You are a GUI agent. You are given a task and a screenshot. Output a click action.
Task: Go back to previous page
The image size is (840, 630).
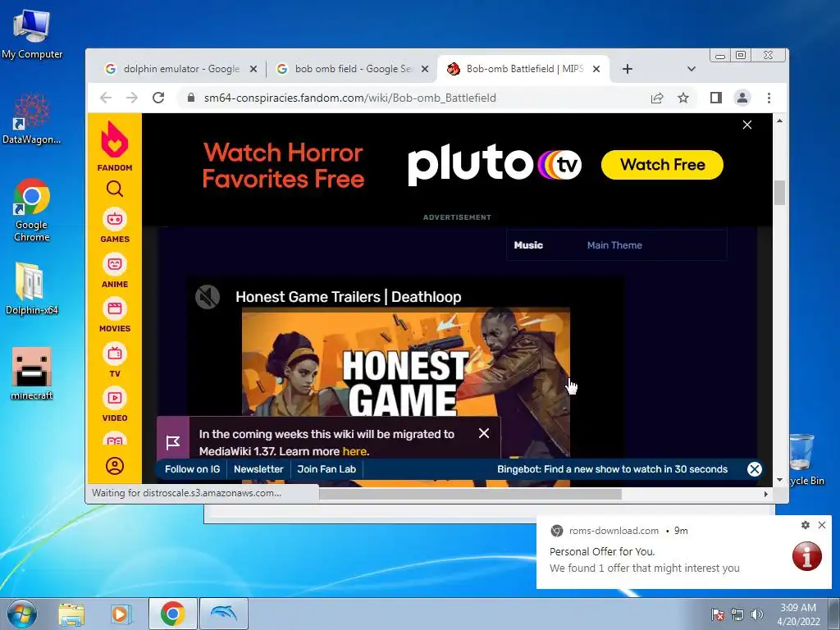pos(106,98)
